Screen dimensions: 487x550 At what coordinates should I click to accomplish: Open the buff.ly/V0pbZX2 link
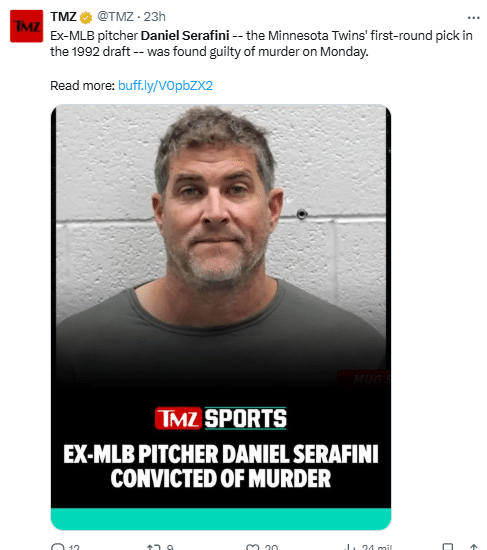click(165, 86)
